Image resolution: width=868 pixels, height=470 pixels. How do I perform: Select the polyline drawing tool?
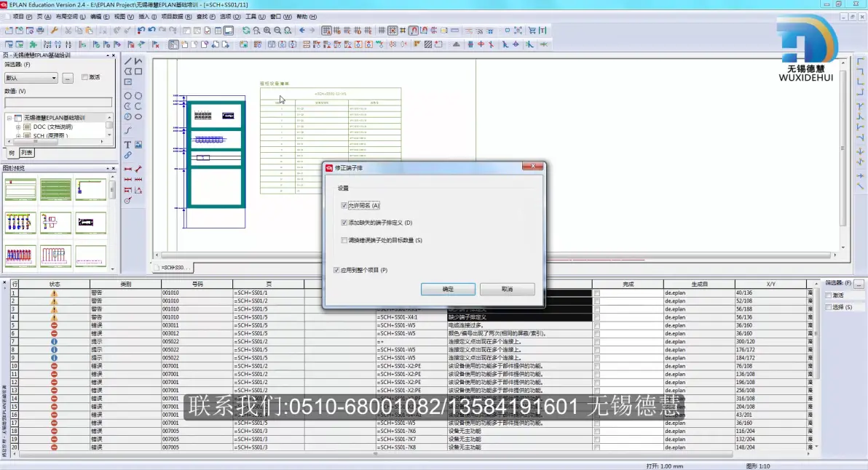138,61
